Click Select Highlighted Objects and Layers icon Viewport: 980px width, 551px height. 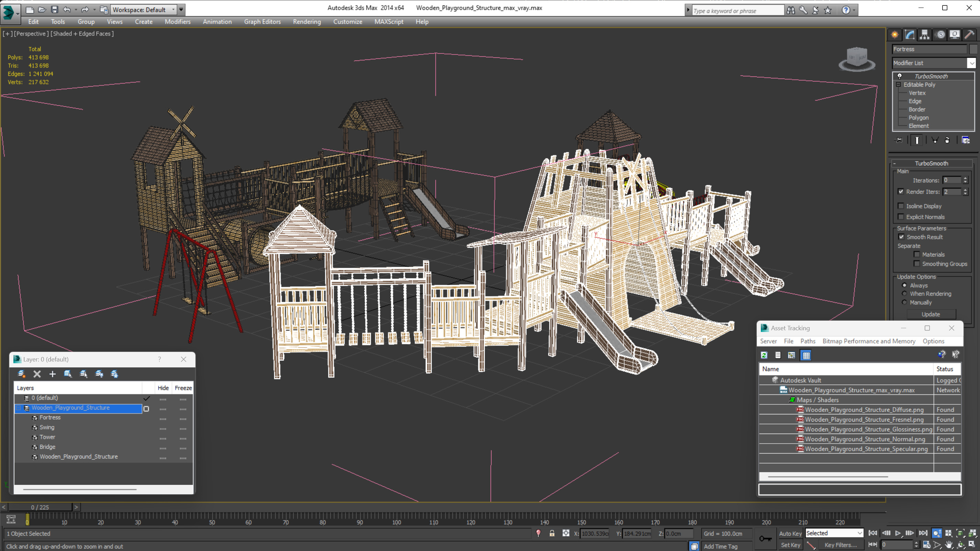coord(68,374)
